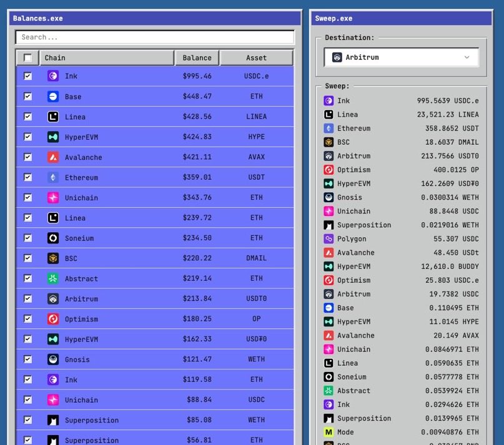Viewport: 504px width, 445px height.
Task: Click the Polygon icon in Sweep list
Action: [329, 238]
